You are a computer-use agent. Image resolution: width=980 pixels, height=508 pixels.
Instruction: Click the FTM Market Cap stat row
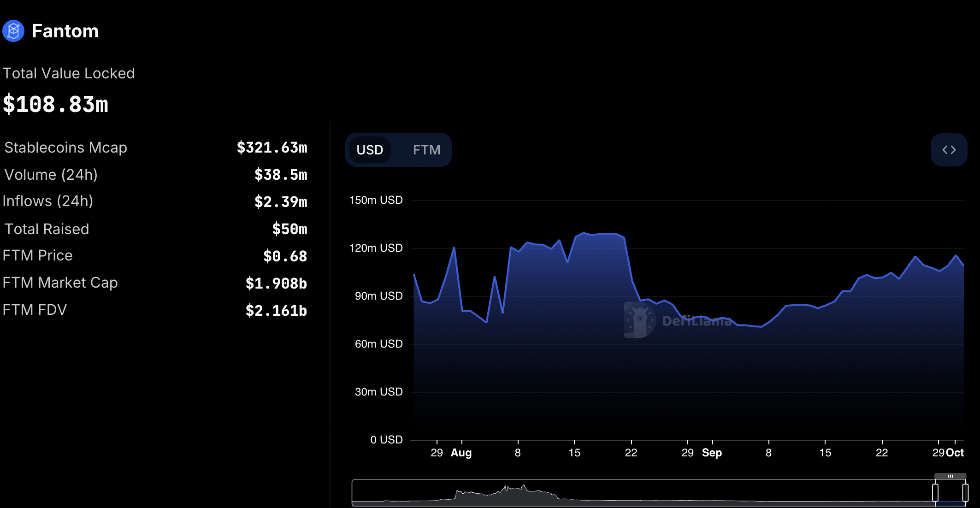[x=60, y=283]
